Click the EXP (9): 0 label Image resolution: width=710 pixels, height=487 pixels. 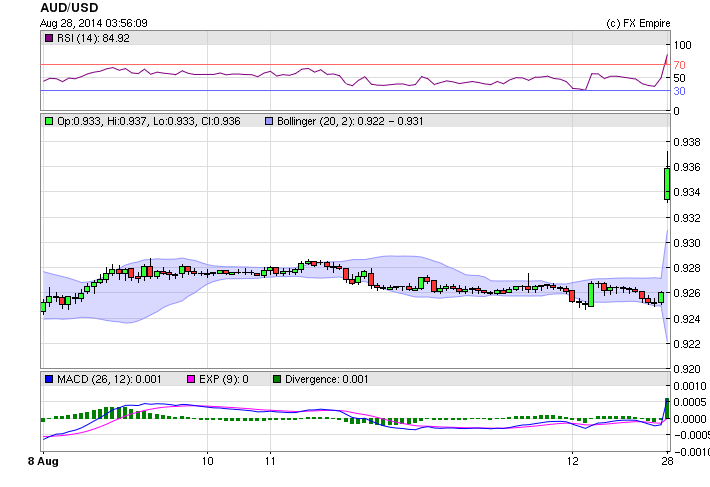click(x=224, y=379)
